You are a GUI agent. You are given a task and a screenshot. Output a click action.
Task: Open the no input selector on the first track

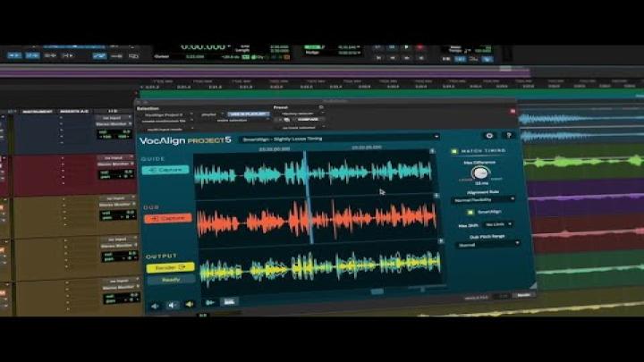(114, 118)
